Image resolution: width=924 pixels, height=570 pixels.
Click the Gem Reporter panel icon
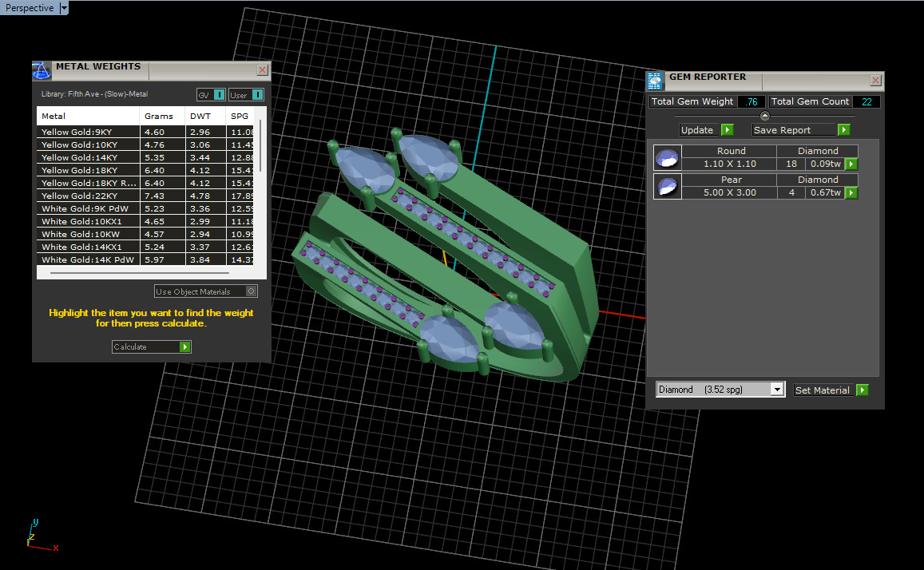pyautogui.click(x=655, y=81)
